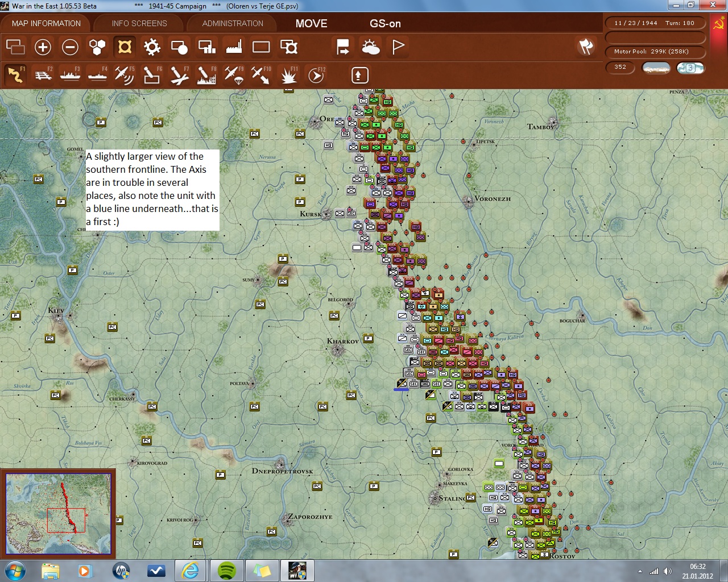The width and height of the screenshot is (728, 582).
Task: Select the F8 bomb city mode
Action: (x=206, y=74)
